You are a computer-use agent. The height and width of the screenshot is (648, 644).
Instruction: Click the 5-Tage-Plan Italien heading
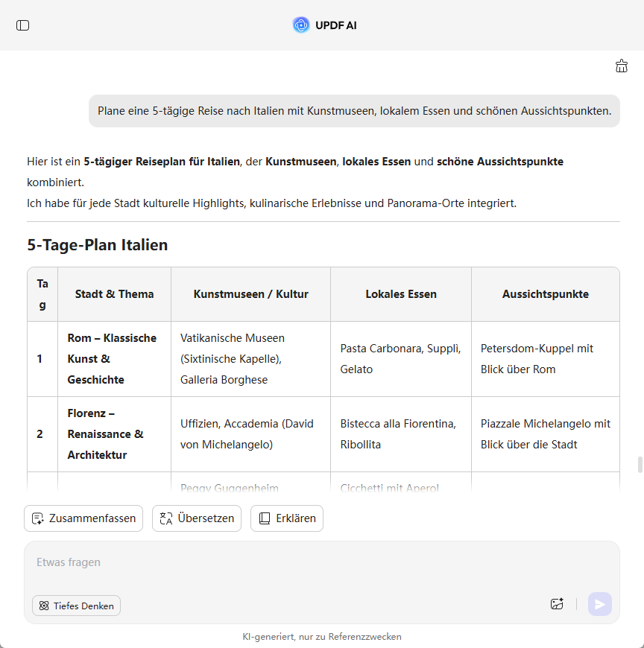coord(98,244)
